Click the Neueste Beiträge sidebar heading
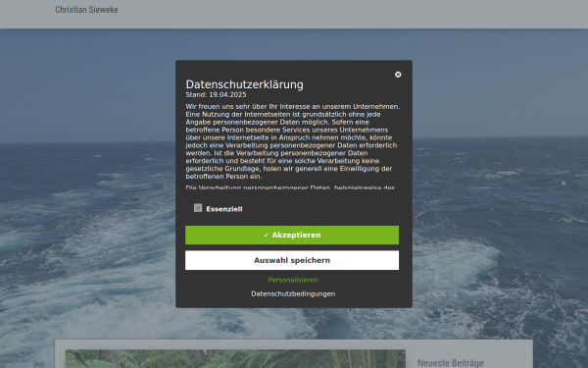Image resolution: width=588 pixels, height=368 pixels. click(451, 363)
